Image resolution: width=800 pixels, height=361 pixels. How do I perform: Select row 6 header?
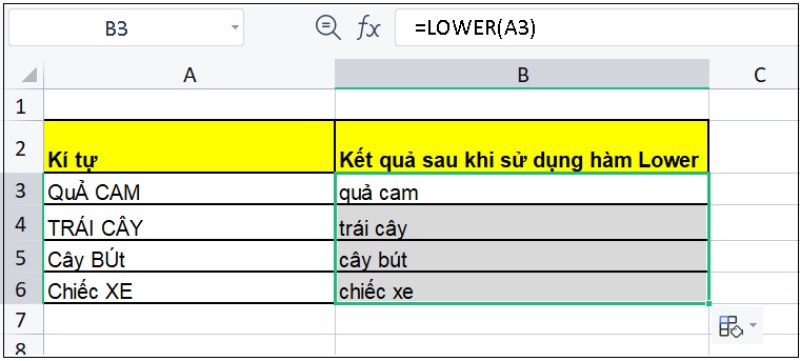(x=21, y=289)
